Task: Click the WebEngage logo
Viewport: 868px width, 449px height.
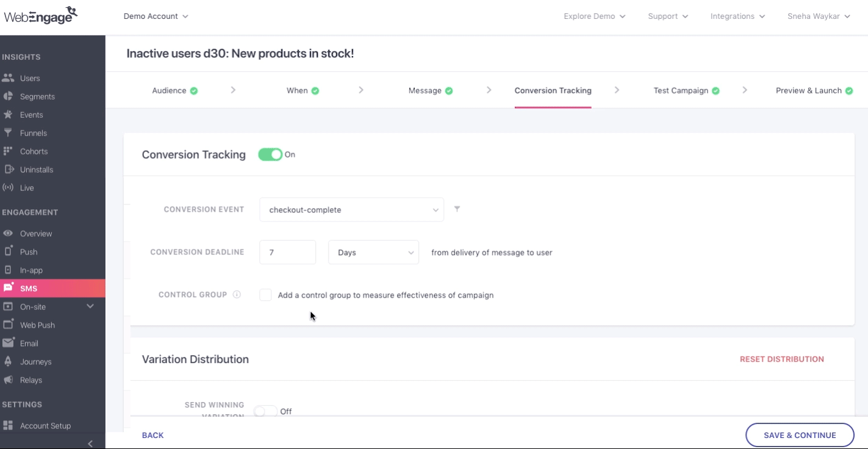Action: click(x=41, y=15)
